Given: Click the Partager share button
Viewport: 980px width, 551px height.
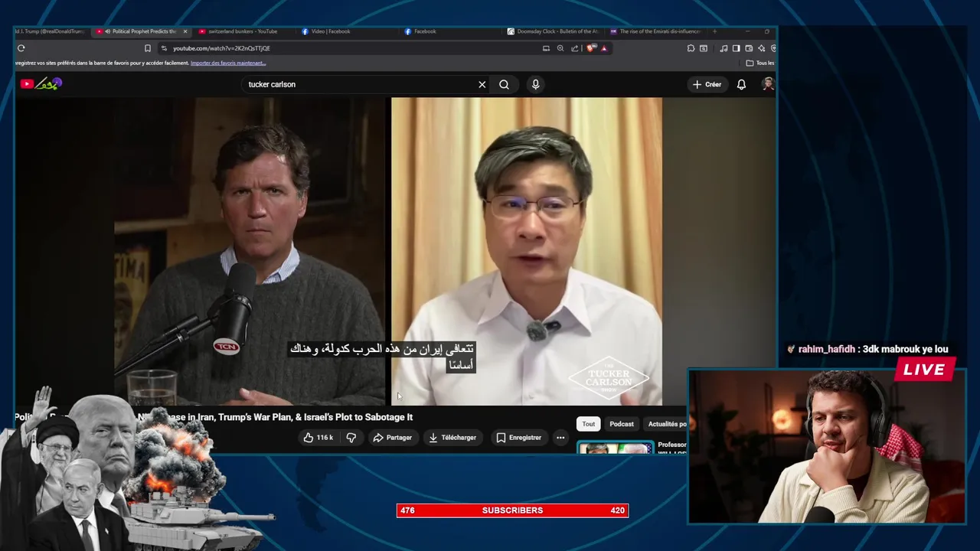Looking at the screenshot, I should (392, 438).
